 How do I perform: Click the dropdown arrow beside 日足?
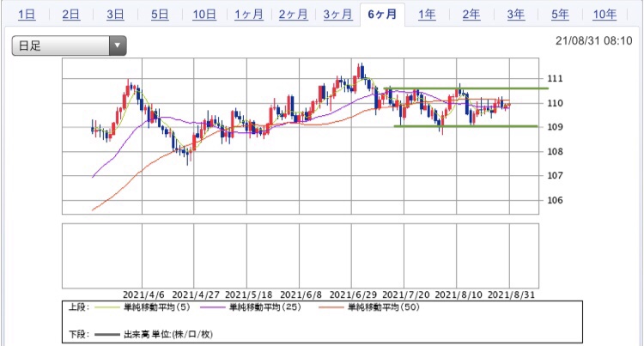coord(118,46)
